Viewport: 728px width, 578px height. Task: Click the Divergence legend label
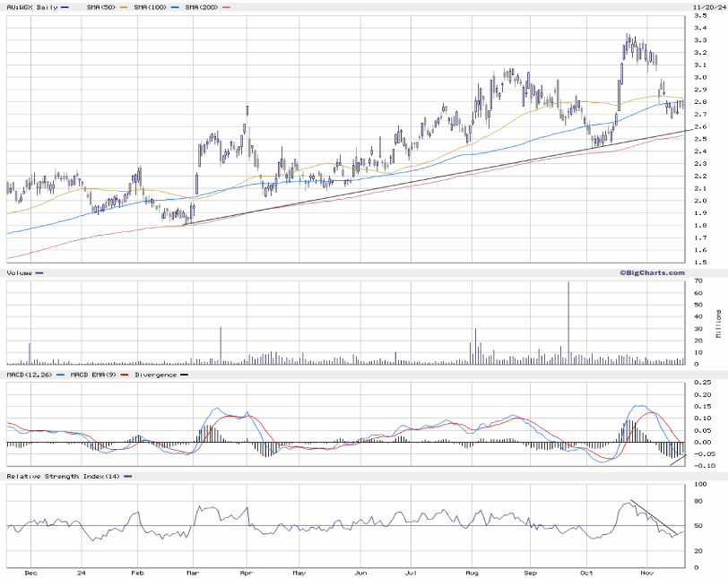click(154, 374)
